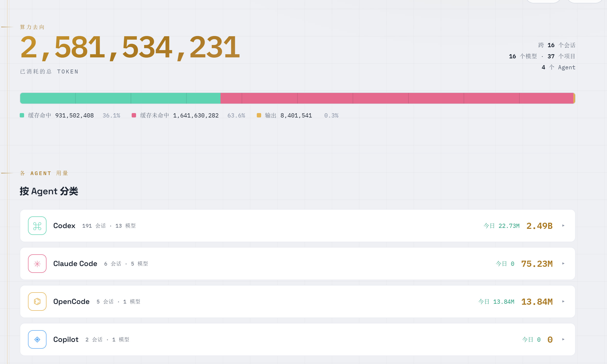Screen dimensions: 607x364
Task: Expand the OpenCode row arrow
Action: [563, 302]
